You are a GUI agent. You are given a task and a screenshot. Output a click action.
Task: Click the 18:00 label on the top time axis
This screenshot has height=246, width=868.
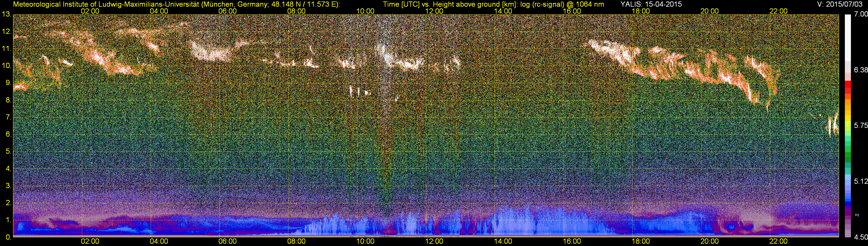pyautogui.click(x=641, y=11)
